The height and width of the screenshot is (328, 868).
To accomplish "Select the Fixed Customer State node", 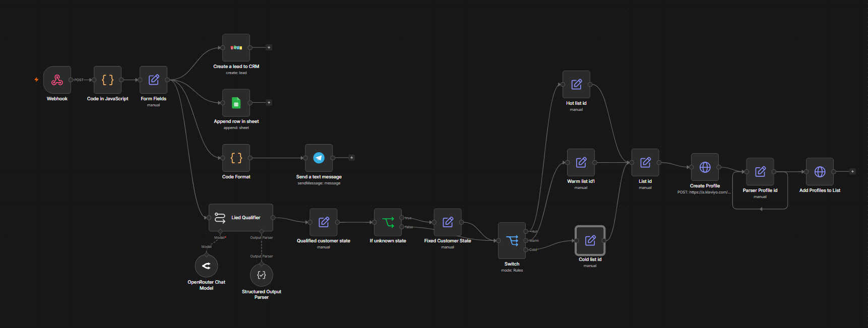I will (x=448, y=222).
